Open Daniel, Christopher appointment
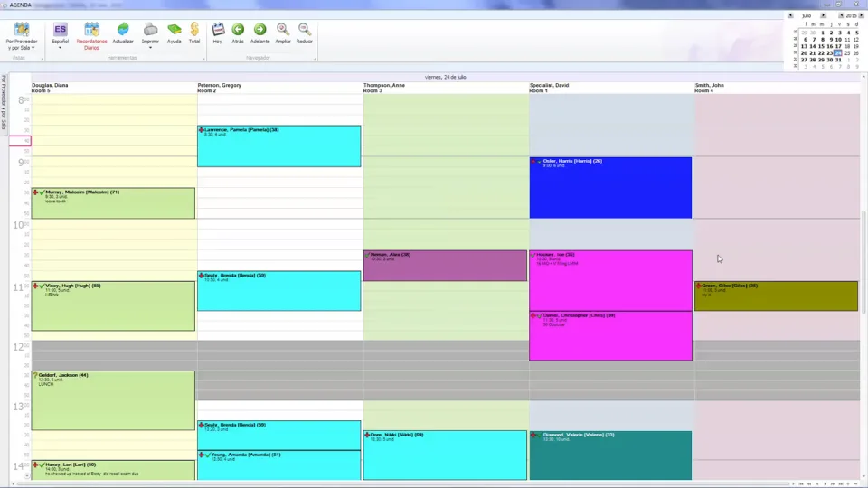Screen dimensions: 868x488 coord(610,336)
